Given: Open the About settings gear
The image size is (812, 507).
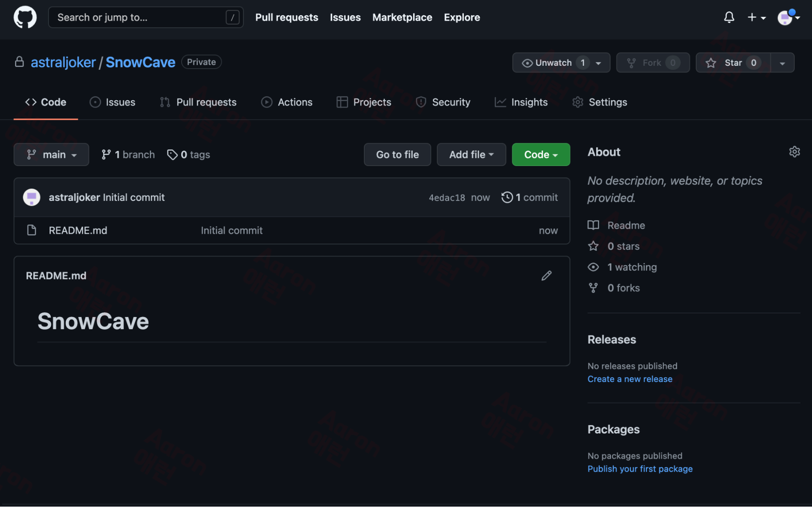Looking at the screenshot, I should pyautogui.click(x=794, y=152).
